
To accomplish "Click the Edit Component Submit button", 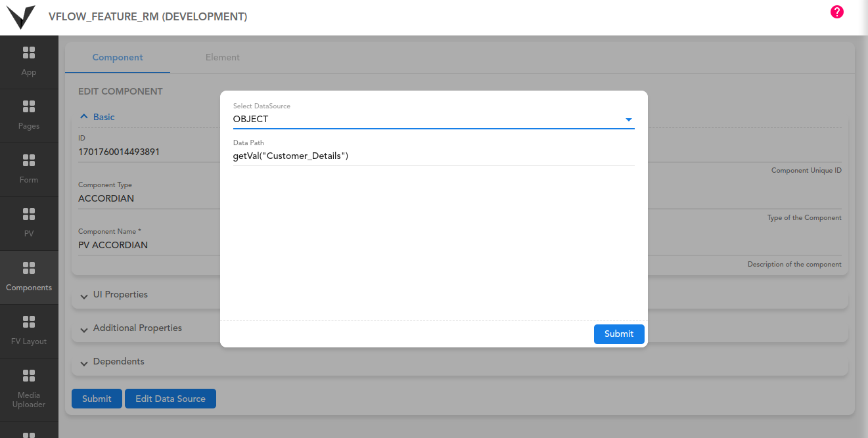I will [x=97, y=399].
